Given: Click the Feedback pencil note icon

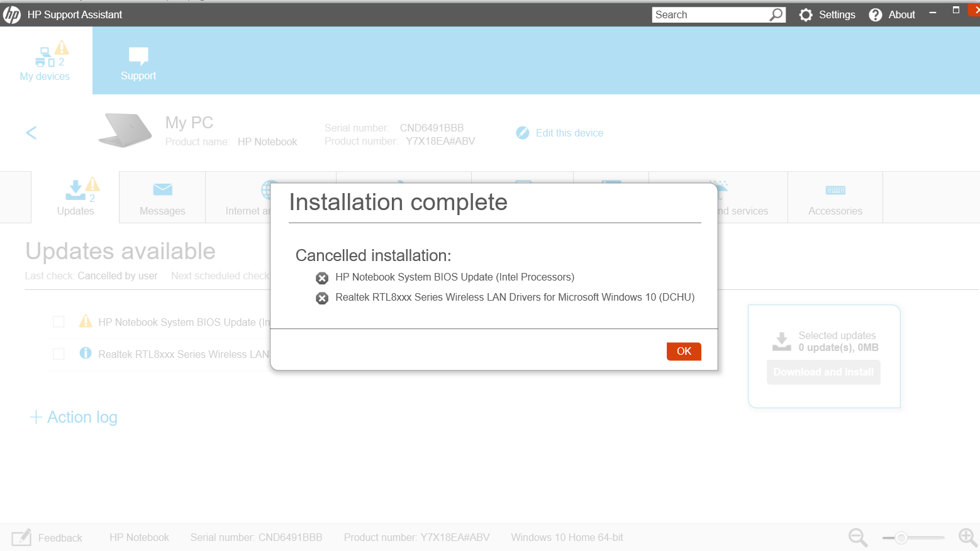Looking at the screenshot, I should (21, 538).
